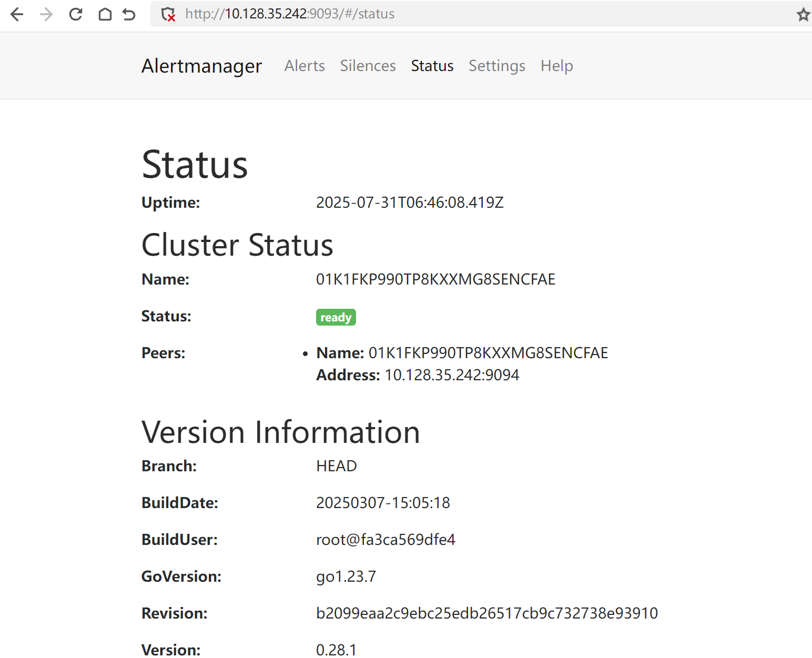Click cluster name 01K1FKP990TP8KXXMG8SENCFAE value
Image resolution: width=812 pixels, height=658 pixels.
click(435, 279)
